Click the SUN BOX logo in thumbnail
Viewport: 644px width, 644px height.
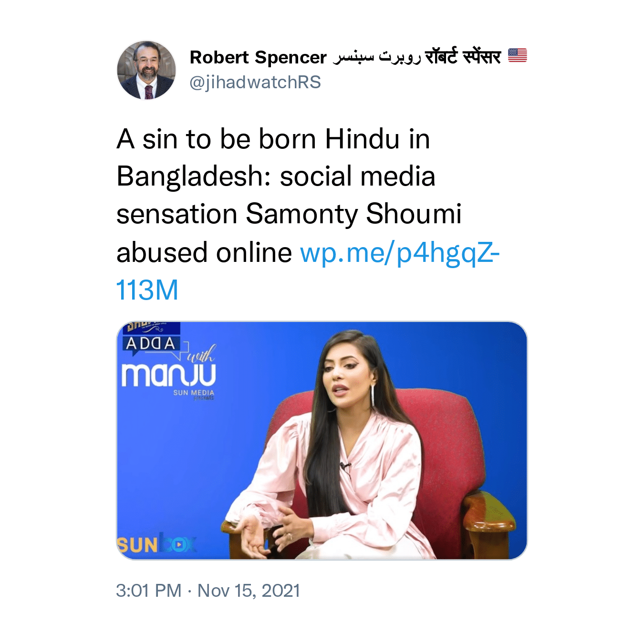(156, 544)
